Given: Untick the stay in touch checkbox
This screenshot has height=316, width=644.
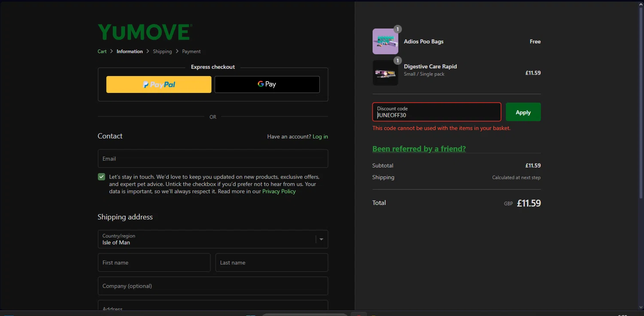Looking at the screenshot, I should click(x=102, y=177).
